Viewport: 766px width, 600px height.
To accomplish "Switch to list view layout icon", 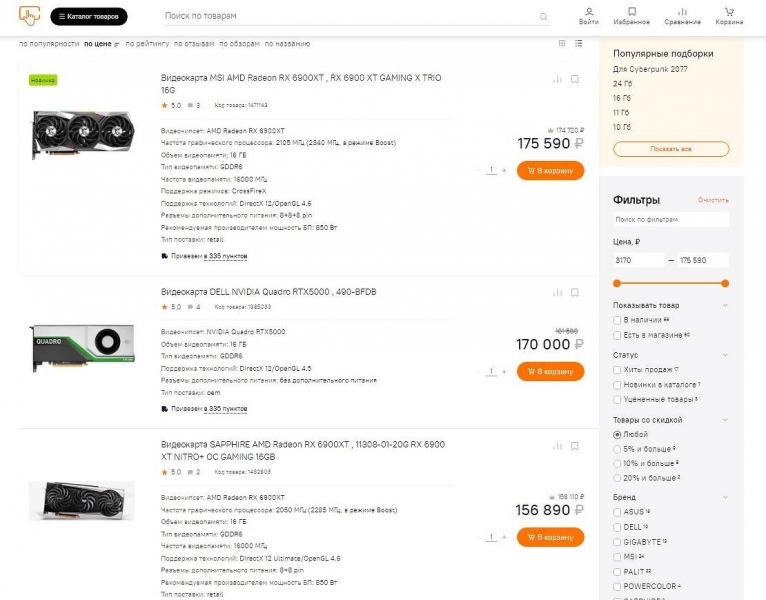I will [578, 43].
